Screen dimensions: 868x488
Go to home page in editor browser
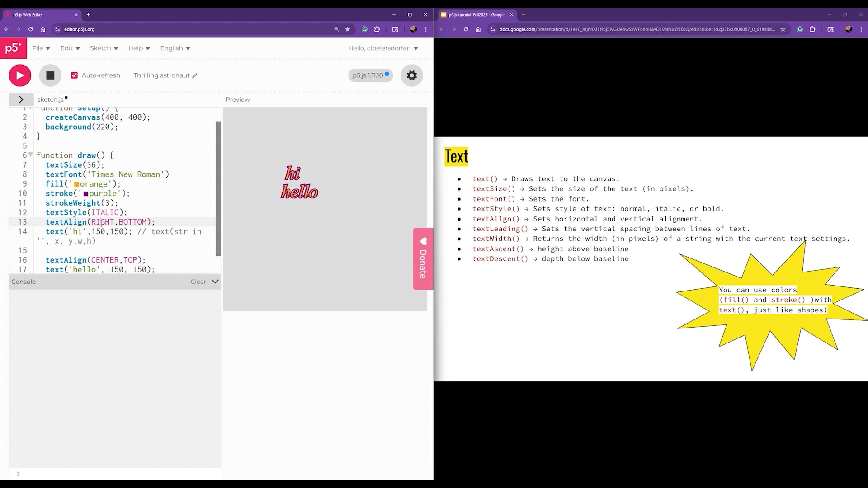43,29
